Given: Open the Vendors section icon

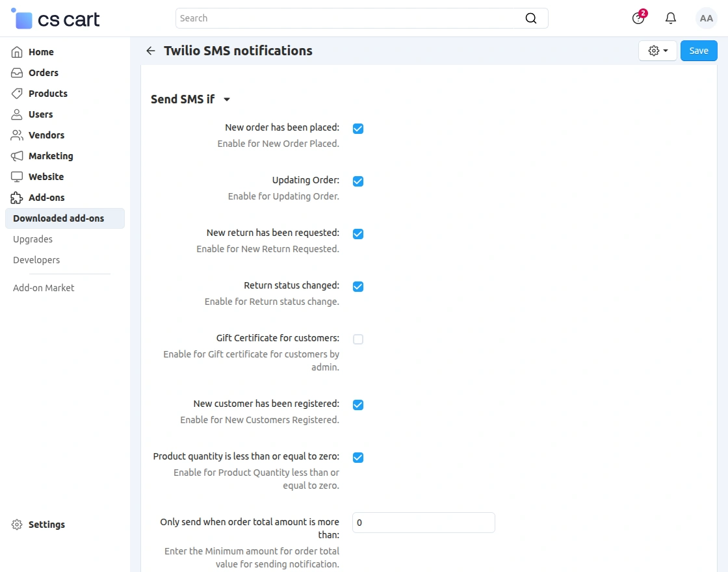Looking at the screenshot, I should (x=16, y=135).
